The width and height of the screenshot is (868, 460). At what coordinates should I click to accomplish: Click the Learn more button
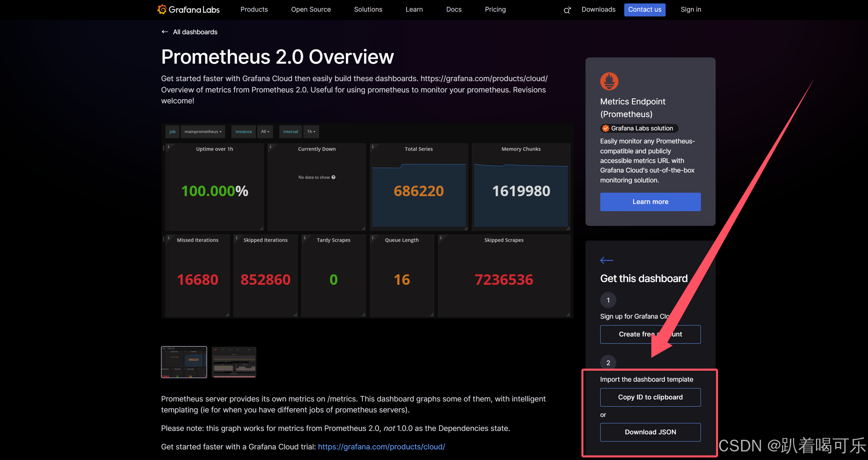tap(650, 202)
